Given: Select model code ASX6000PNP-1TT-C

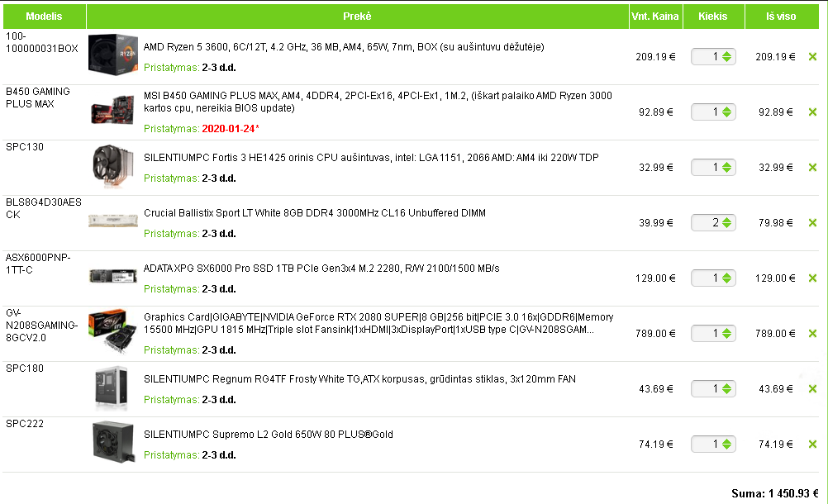Looking at the screenshot, I should [38, 264].
